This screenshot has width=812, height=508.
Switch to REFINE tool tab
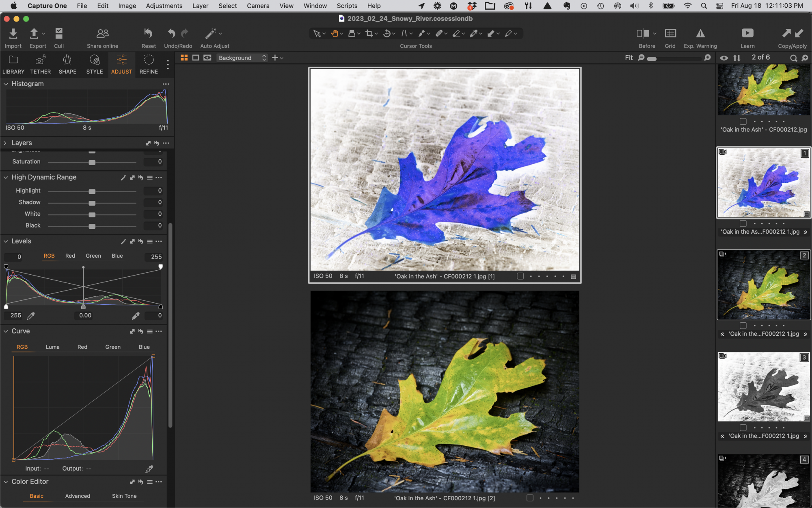(149, 65)
